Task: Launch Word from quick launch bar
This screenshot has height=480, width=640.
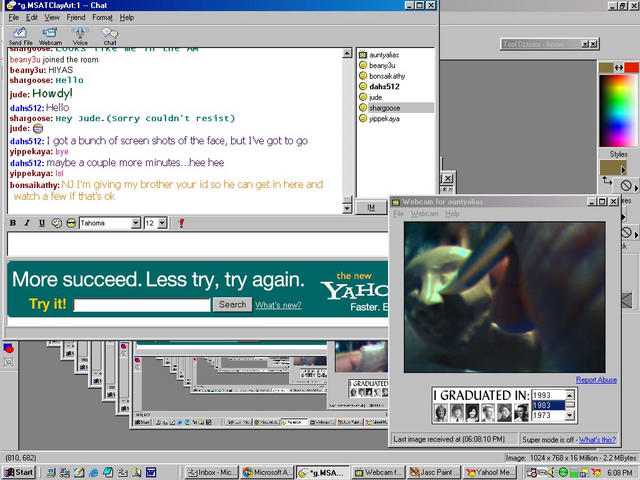Action: pos(151,472)
